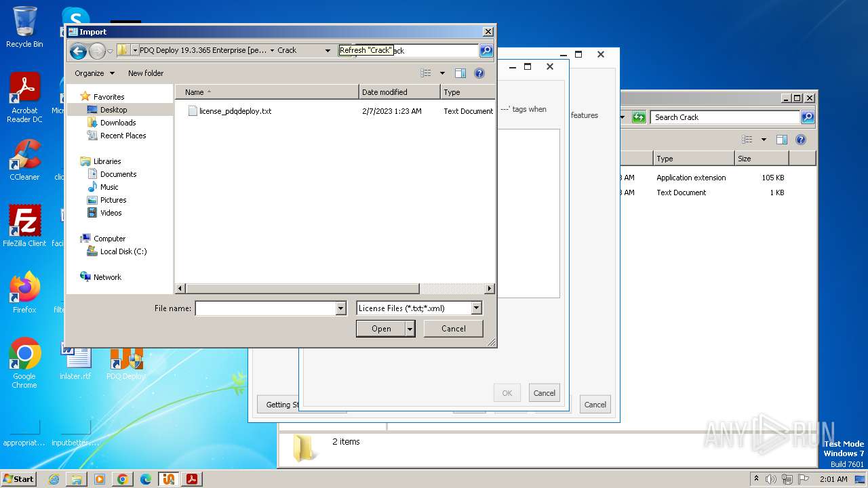Click the Import dialog's search magnifier icon

tap(486, 50)
